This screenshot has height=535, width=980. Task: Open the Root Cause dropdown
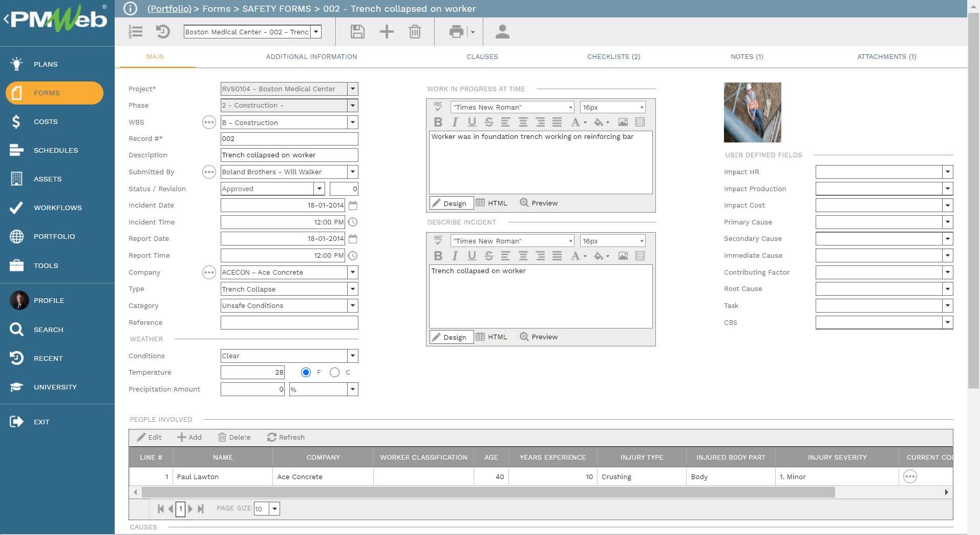[947, 289]
